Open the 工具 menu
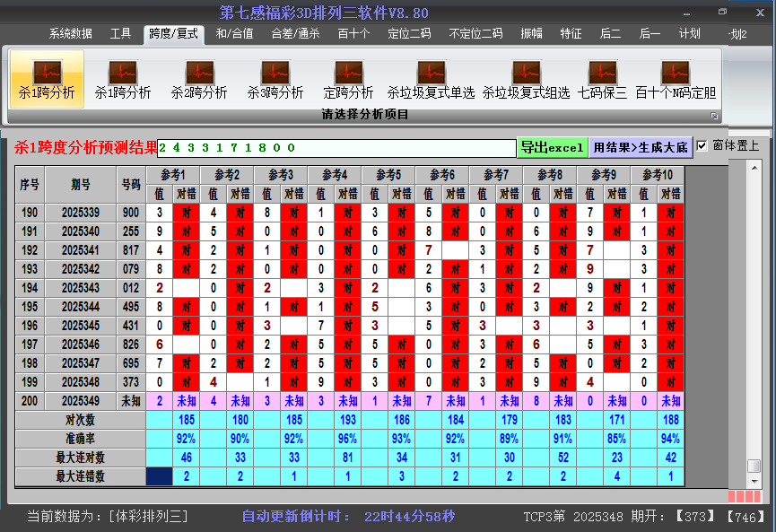This screenshot has height=532, width=776. click(x=120, y=33)
